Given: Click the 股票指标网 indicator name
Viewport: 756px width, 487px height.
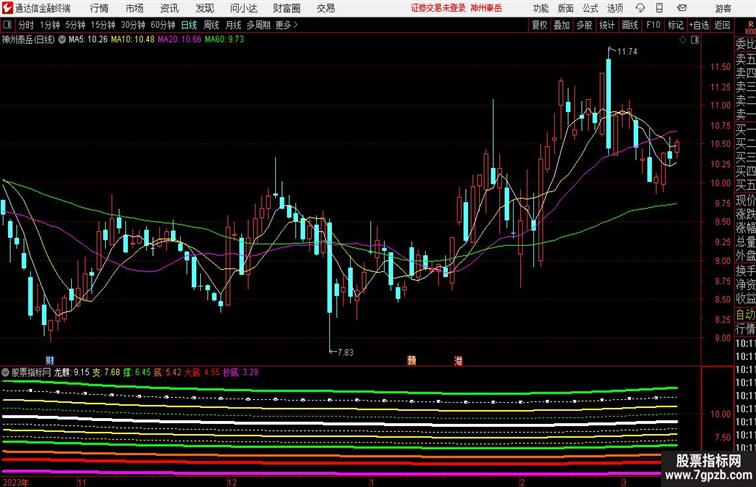Looking at the screenshot, I should pyautogui.click(x=31, y=372).
